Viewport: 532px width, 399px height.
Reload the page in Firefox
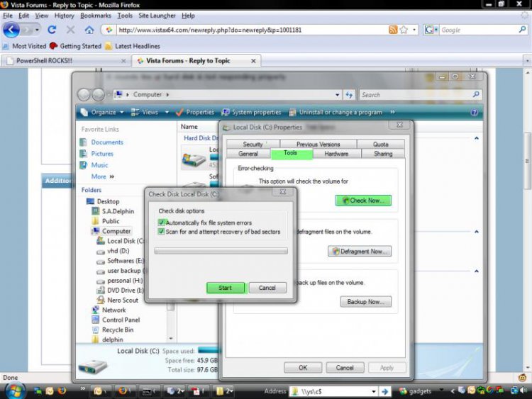pos(52,30)
